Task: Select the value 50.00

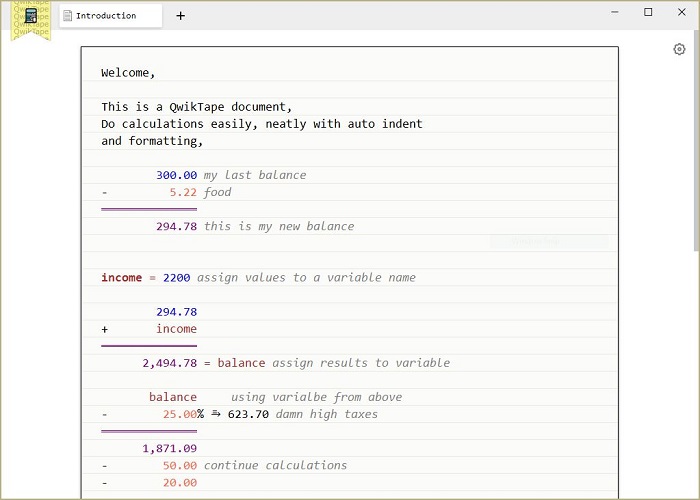Action: pyautogui.click(x=179, y=466)
